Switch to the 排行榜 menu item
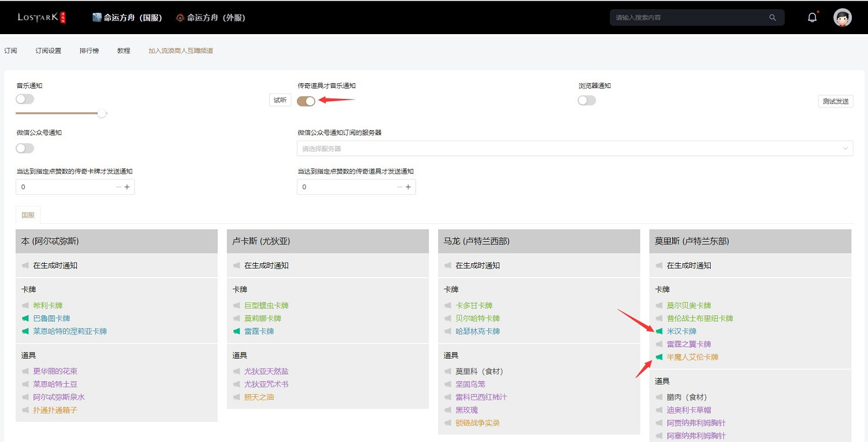This screenshot has width=868, height=442. click(89, 50)
